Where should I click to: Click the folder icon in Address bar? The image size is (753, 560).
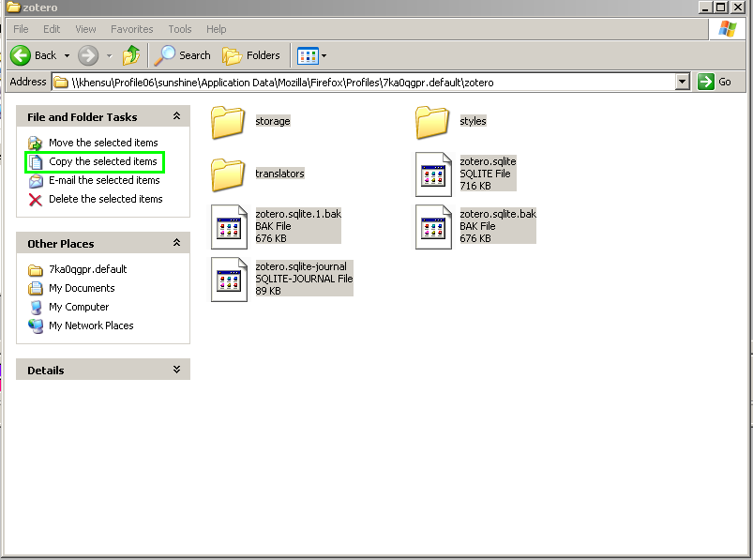[61, 83]
